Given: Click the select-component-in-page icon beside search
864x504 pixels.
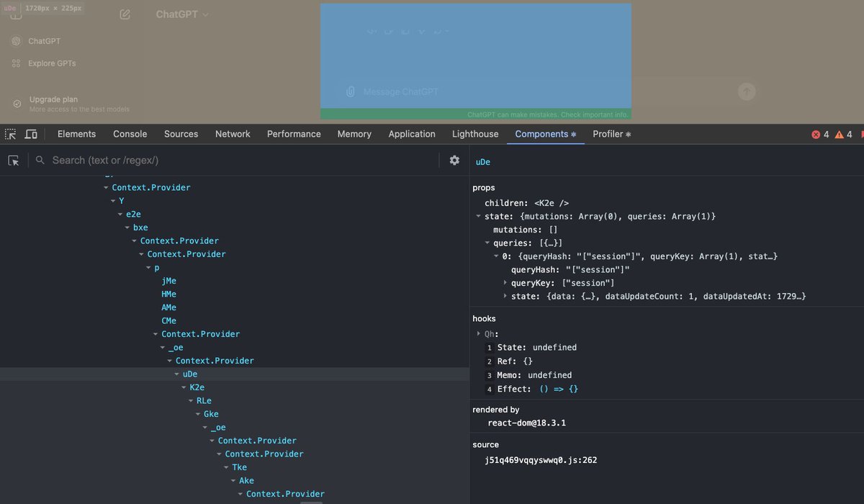Looking at the screenshot, I should click(x=14, y=161).
